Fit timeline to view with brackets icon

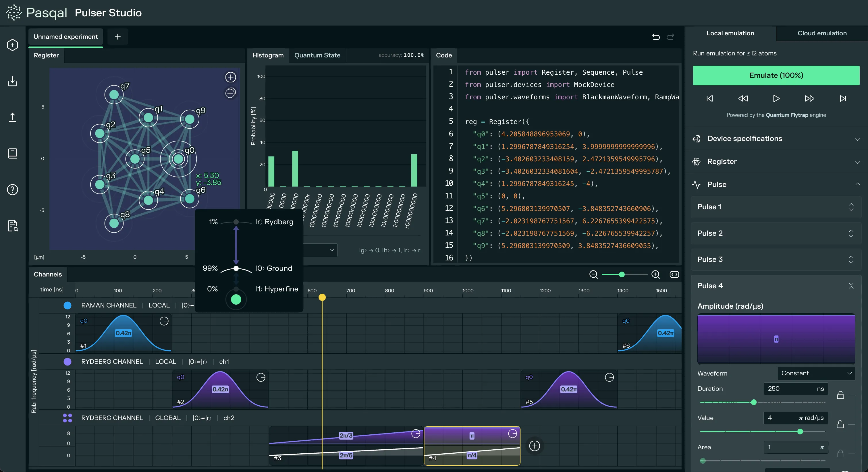coord(674,274)
